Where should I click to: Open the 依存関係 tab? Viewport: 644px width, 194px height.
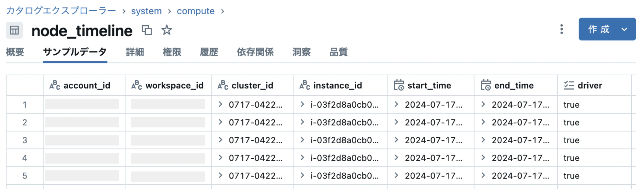255,52
